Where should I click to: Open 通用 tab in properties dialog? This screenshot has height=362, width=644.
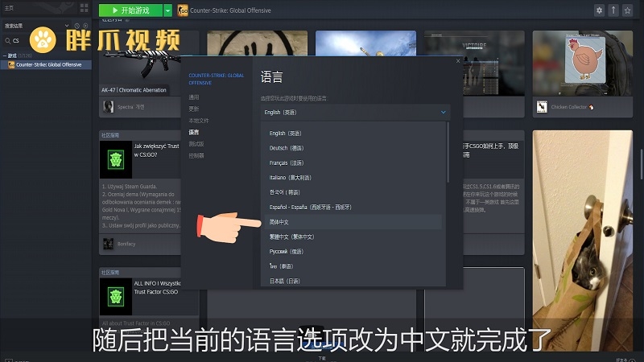tap(194, 97)
